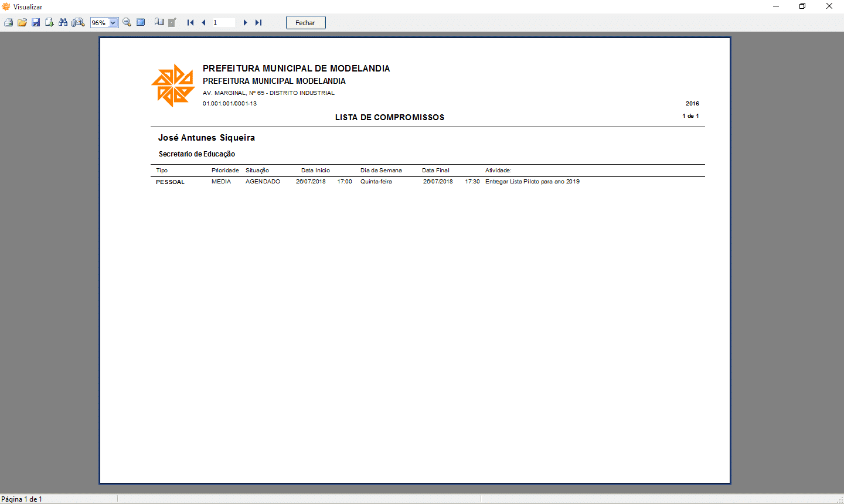Click the orange Prefeitura logo in report
The height and width of the screenshot is (504, 844).
pyautogui.click(x=173, y=86)
